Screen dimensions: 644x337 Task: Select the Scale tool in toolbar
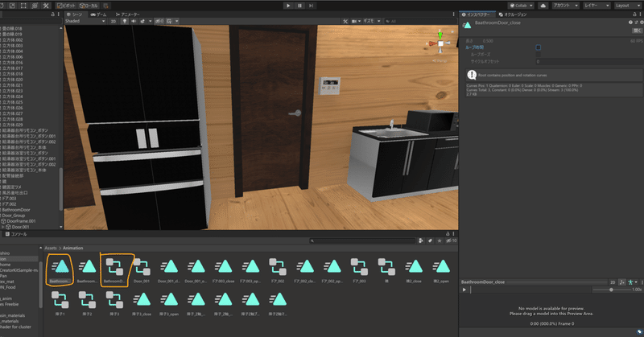12,6
